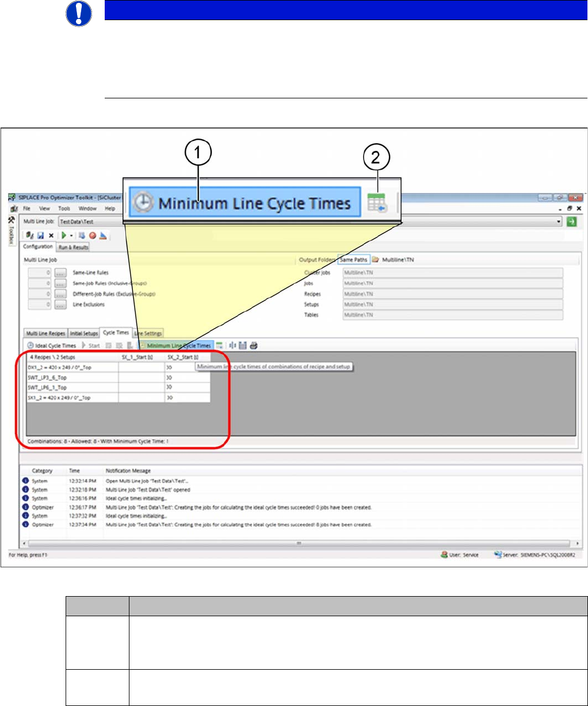588x706 pixels.
Task: Select the SX1_2 = 420 x 249 recipe row
Action: click(119, 398)
